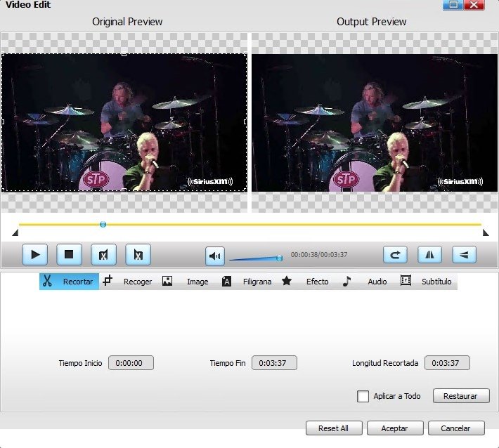Flip the video horizontally
The image size is (499, 448).
pos(429,254)
